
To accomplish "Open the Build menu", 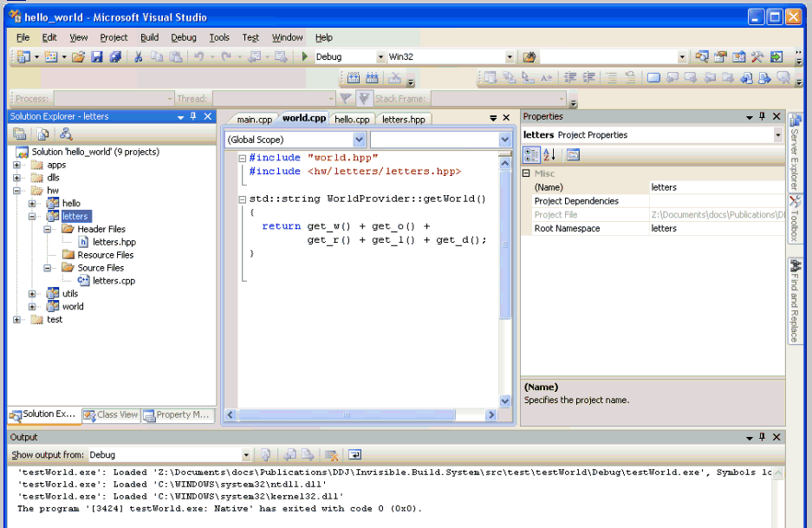I will pos(149,37).
